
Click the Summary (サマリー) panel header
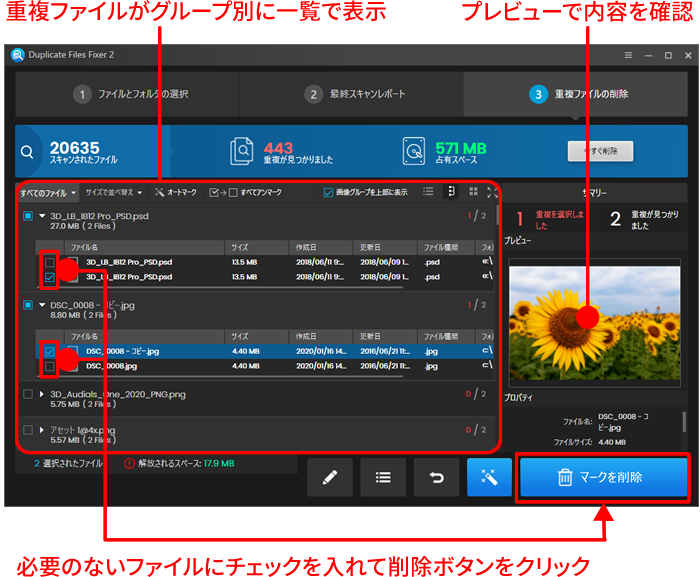click(594, 193)
